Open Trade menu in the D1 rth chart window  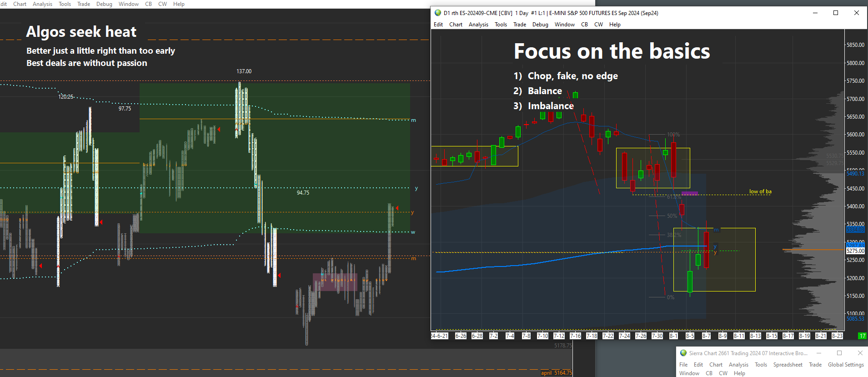[x=520, y=25]
